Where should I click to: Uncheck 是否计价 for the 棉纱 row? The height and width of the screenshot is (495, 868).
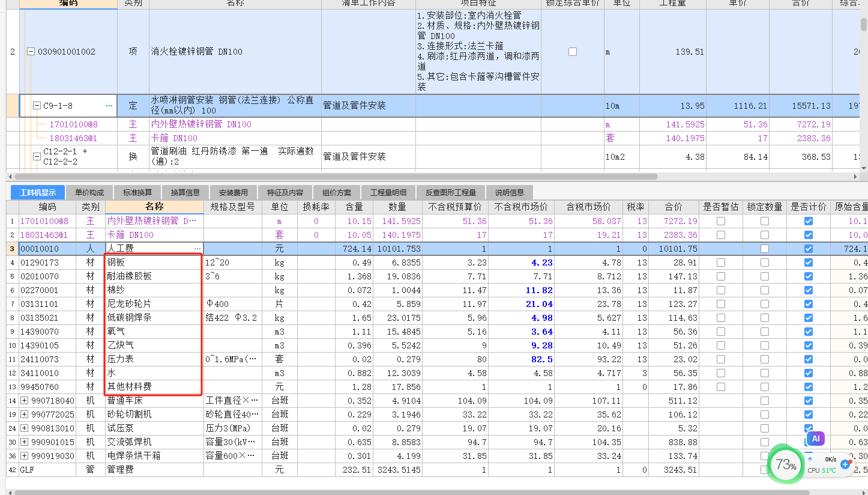(x=809, y=290)
